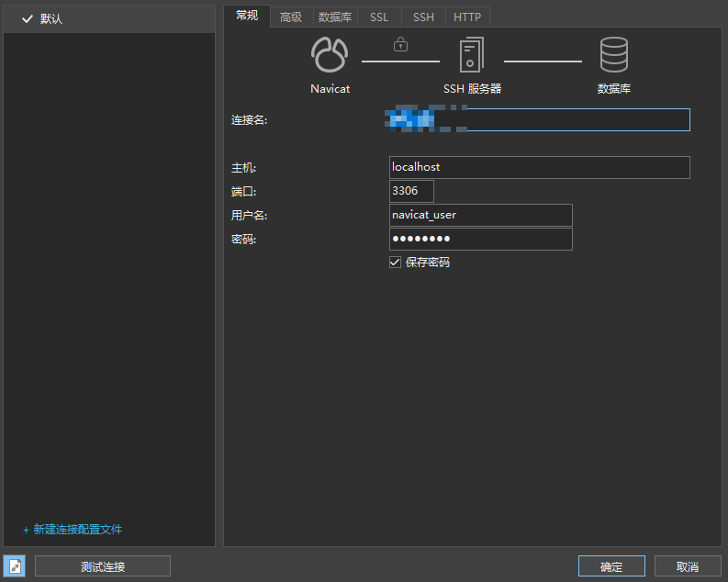
Task: Click the 测试连接 button
Action: click(x=103, y=566)
